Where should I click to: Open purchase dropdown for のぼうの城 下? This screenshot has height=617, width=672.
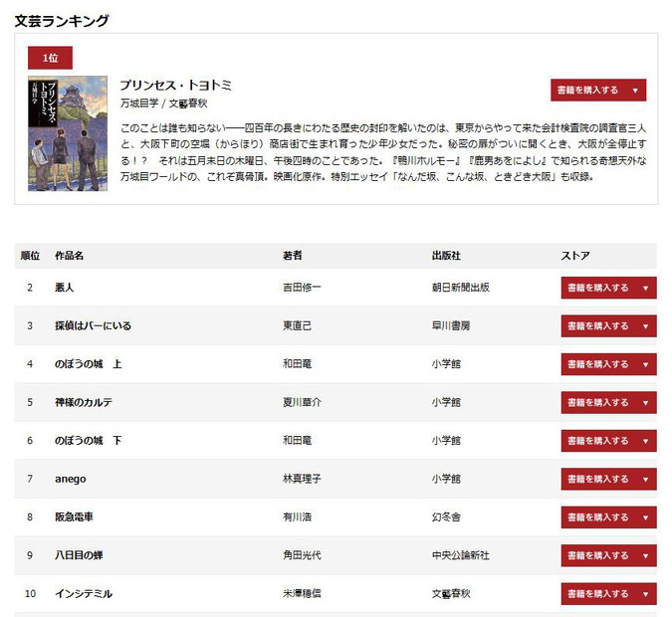click(x=608, y=441)
